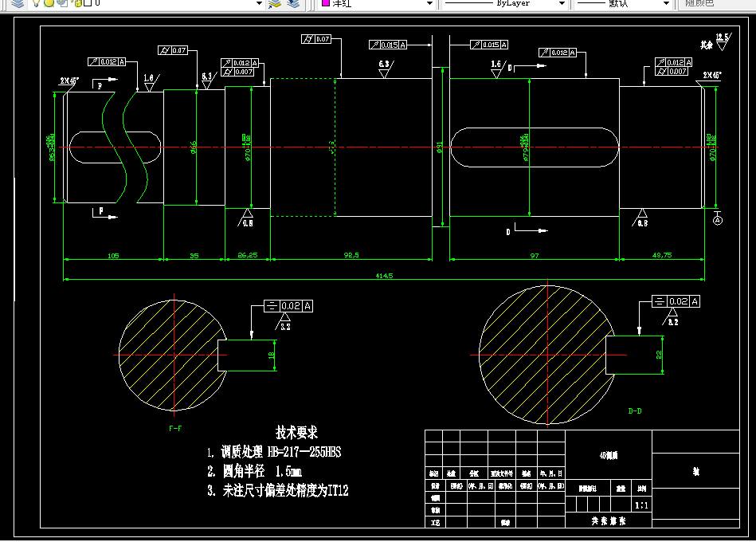Screen dimensions: 756x542
Task: Toggle the layer on/off lightbulb icon
Action: click(36, 3)
